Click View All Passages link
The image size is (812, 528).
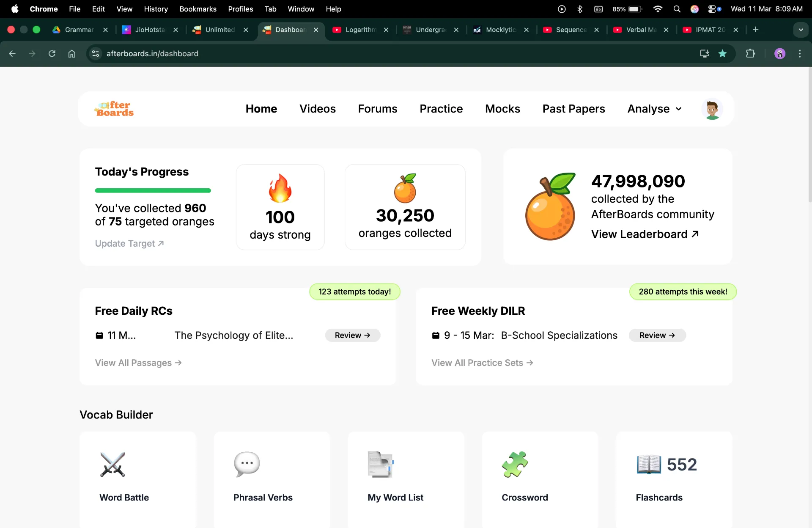click(138, 363)
